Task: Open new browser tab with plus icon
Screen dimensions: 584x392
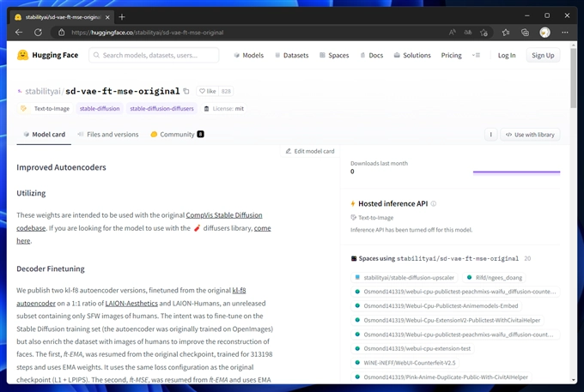Action: coord(122,17)
